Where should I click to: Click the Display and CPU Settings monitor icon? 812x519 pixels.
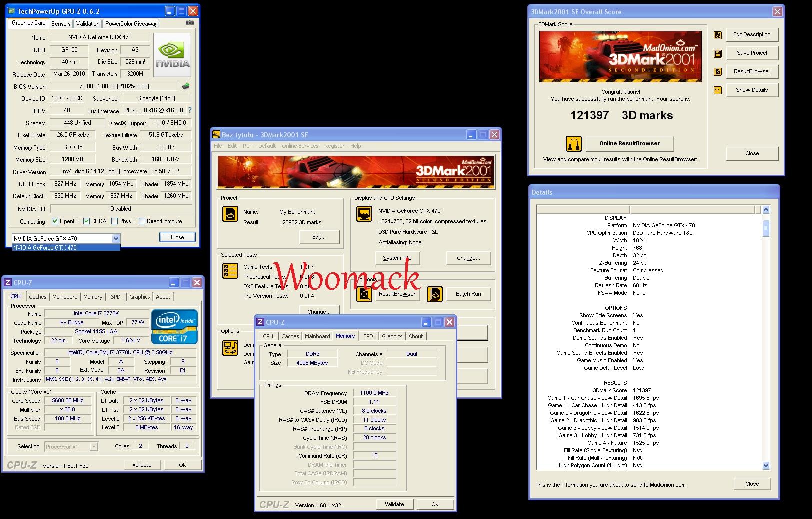click(364, 213)
